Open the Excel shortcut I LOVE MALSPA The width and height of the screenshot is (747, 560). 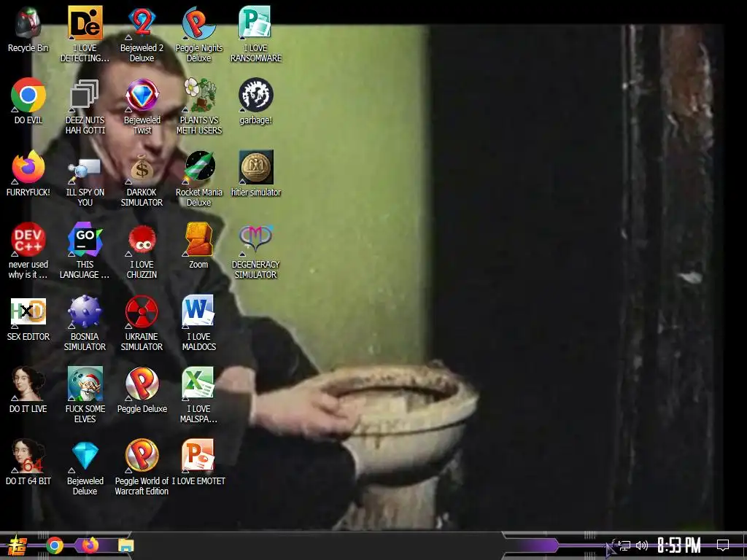(x=198, y=384)
